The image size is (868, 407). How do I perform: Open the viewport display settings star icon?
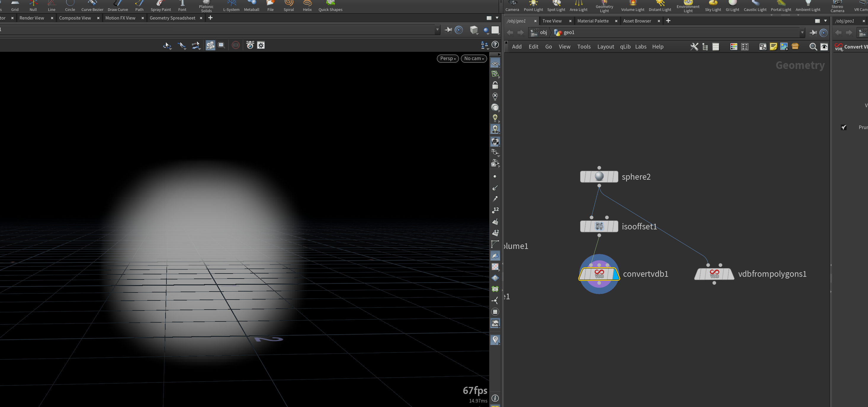(x=261, y=45)
